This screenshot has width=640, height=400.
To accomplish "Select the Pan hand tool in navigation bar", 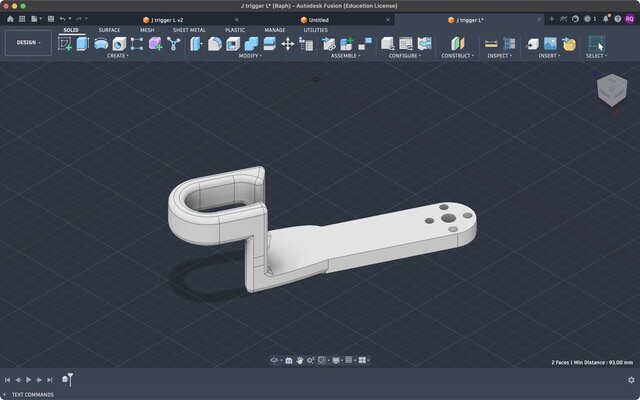I will click(x=300, y=360).
